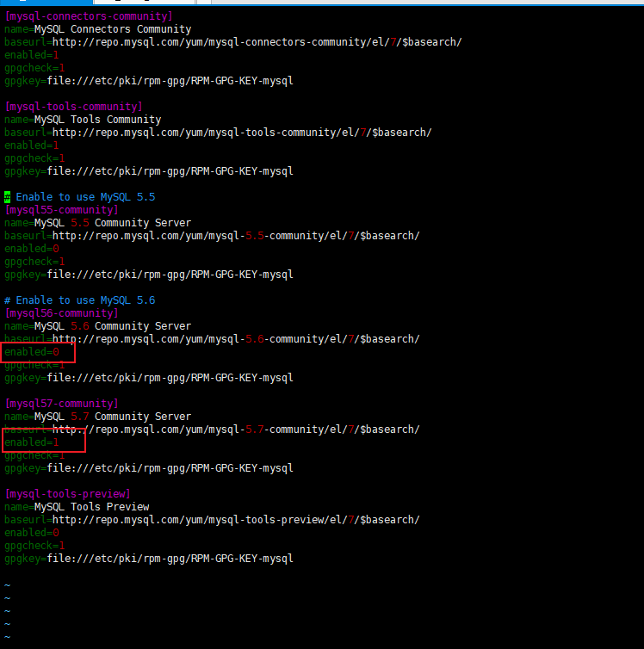
Task: Click gpgcheck=1 in the mysql-tools-preview section
Action: [x=34, y=546]
